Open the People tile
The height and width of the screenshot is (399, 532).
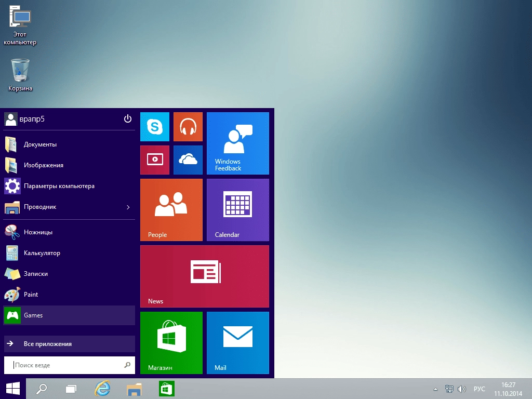click(171, 210)
